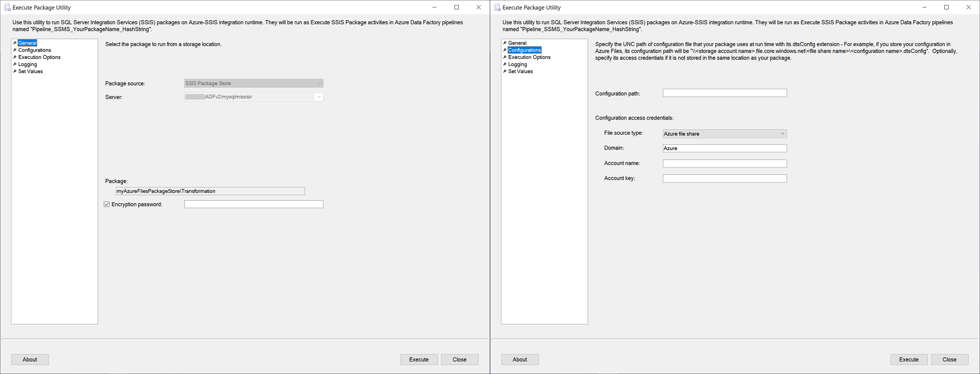Click the 'Configuration access credentials:' label
980x374 pixels.
[x=634, y=118]
